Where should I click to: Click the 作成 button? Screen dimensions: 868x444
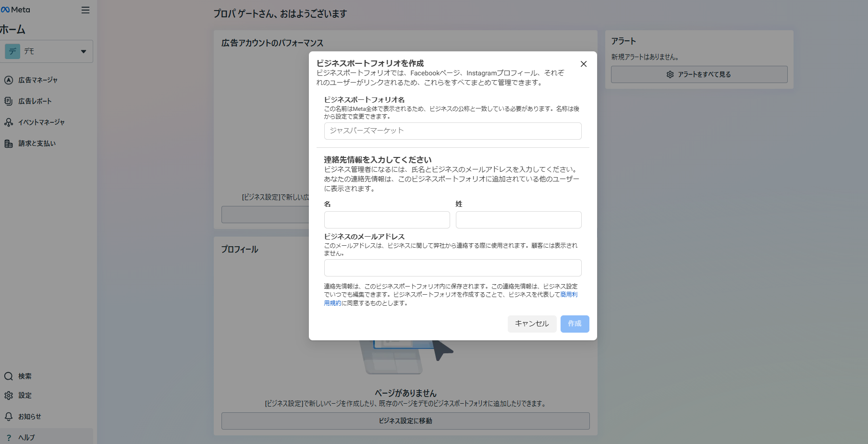tap(575, 324)
